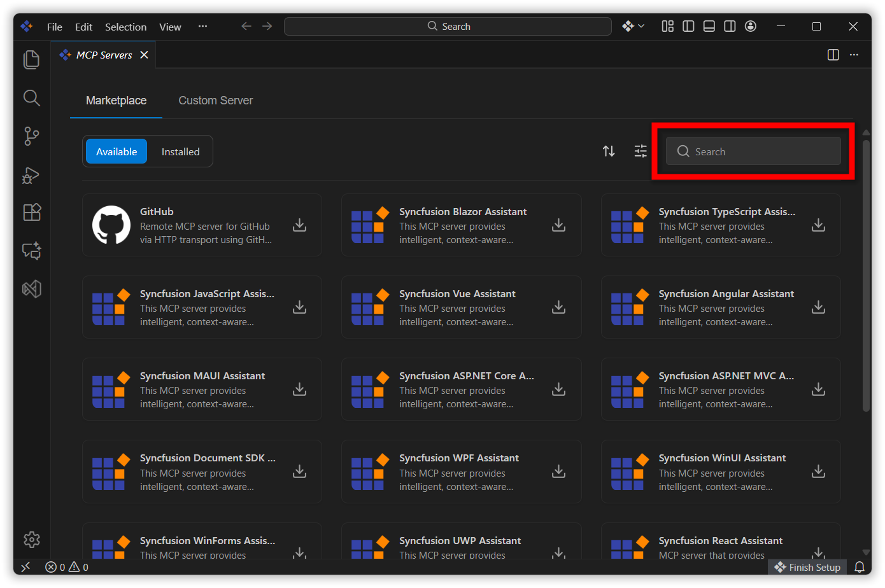Open the Extensions view
The width and height of the screenshot is (885, 588).
31,212
